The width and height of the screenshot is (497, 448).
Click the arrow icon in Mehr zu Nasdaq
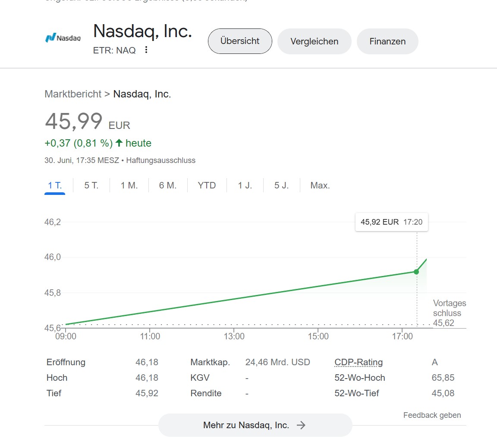[301, 425]
